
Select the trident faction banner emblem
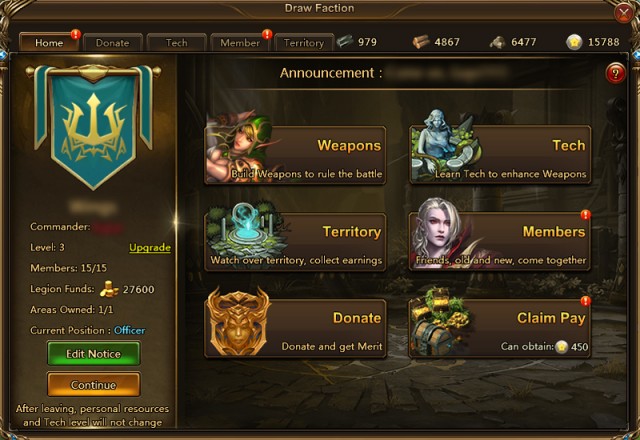(93, 126)
